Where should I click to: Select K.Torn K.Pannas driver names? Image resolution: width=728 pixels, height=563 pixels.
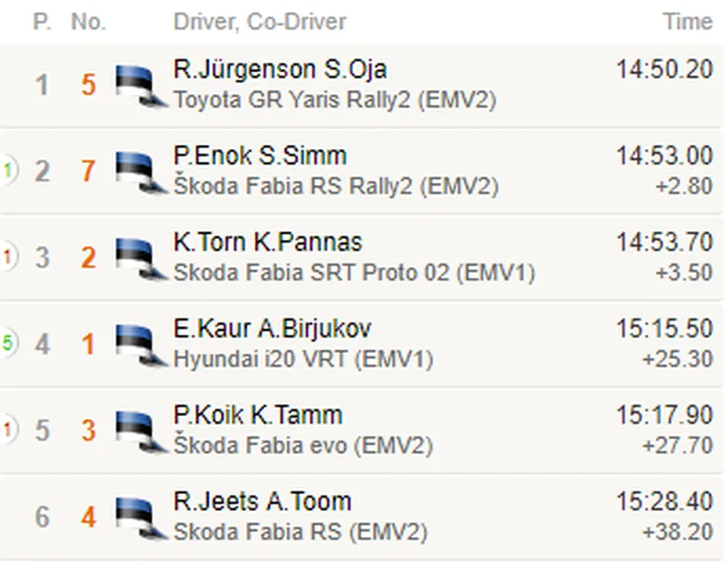pos(267,243)
